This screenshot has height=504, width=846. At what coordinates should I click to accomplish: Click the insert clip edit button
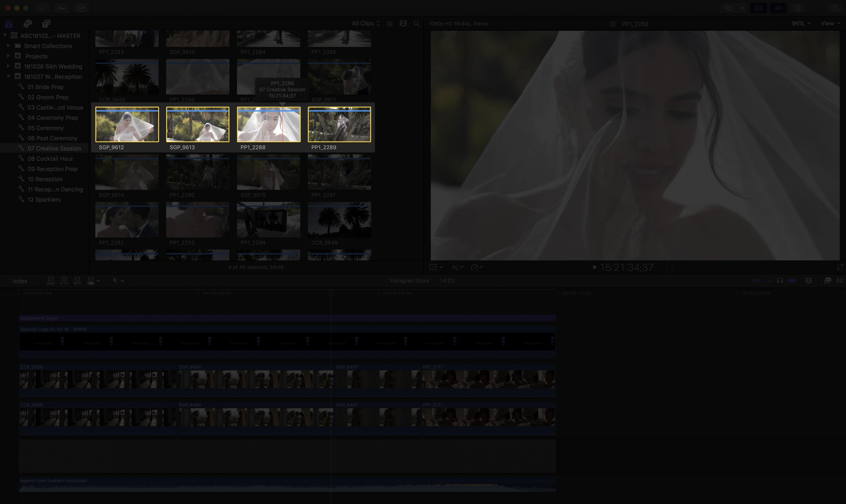(x=64, y=280)
